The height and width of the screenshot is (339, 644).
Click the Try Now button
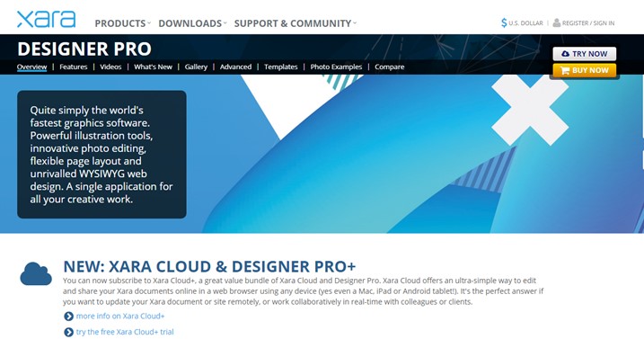pos(584,54)
